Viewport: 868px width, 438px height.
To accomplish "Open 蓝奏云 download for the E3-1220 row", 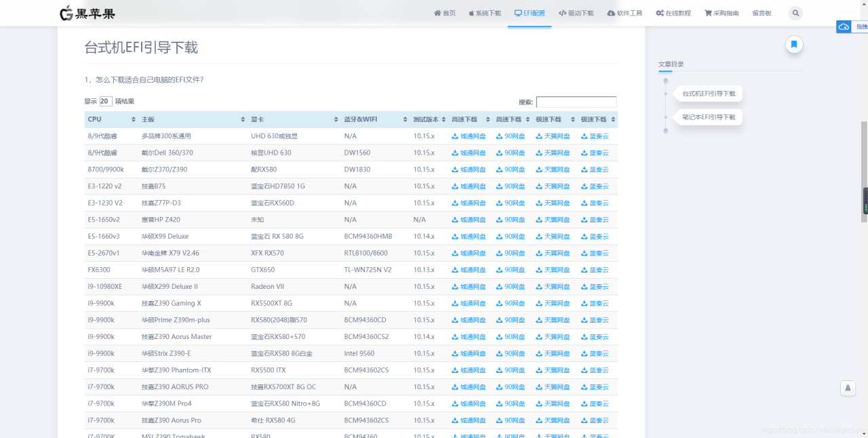I will [595, 186].
